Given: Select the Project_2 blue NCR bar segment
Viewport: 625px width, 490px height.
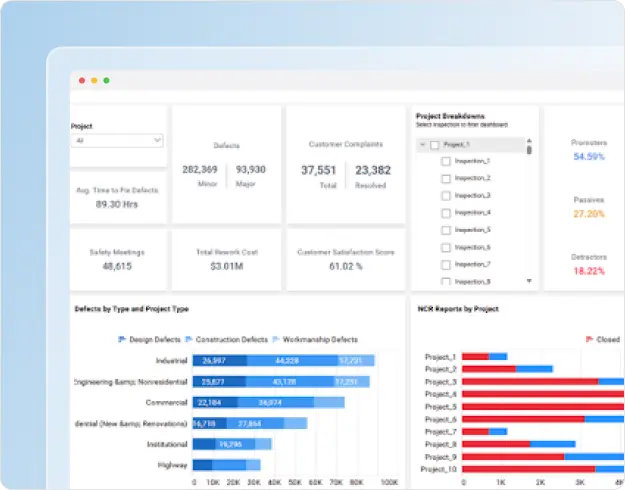Looking at the screenshot, I should [534, 369].
